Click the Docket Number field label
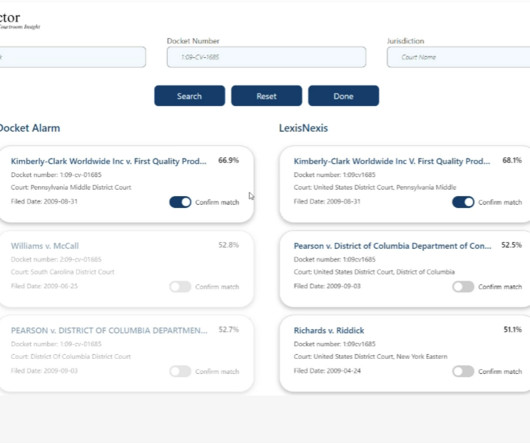The image size is (530, 443). pyautogui.click(x=193, y=41)
